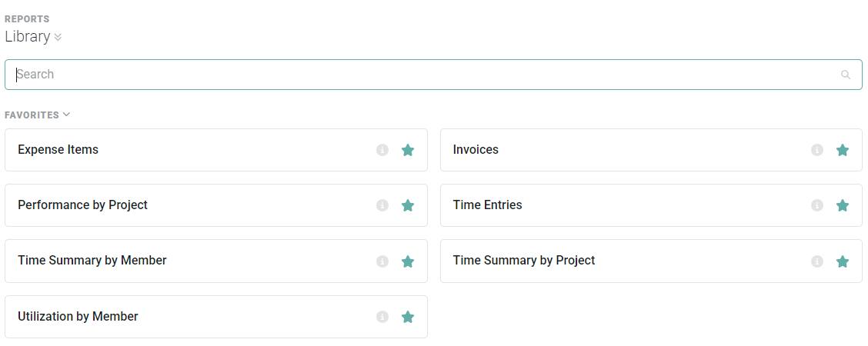868x346 pixels.
Task: Toggle the favorite star on Invoices
Action: pos(843,150)
